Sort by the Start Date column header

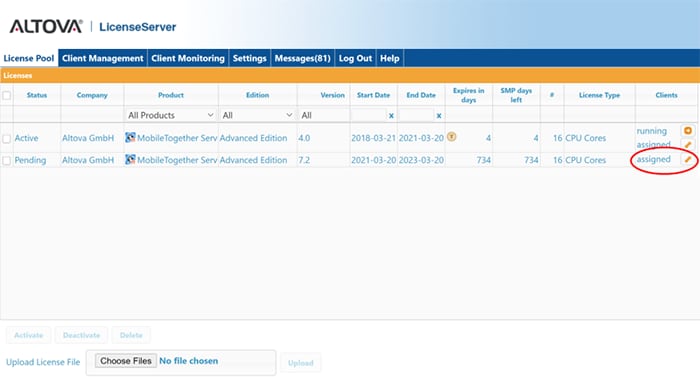(373, 95)
